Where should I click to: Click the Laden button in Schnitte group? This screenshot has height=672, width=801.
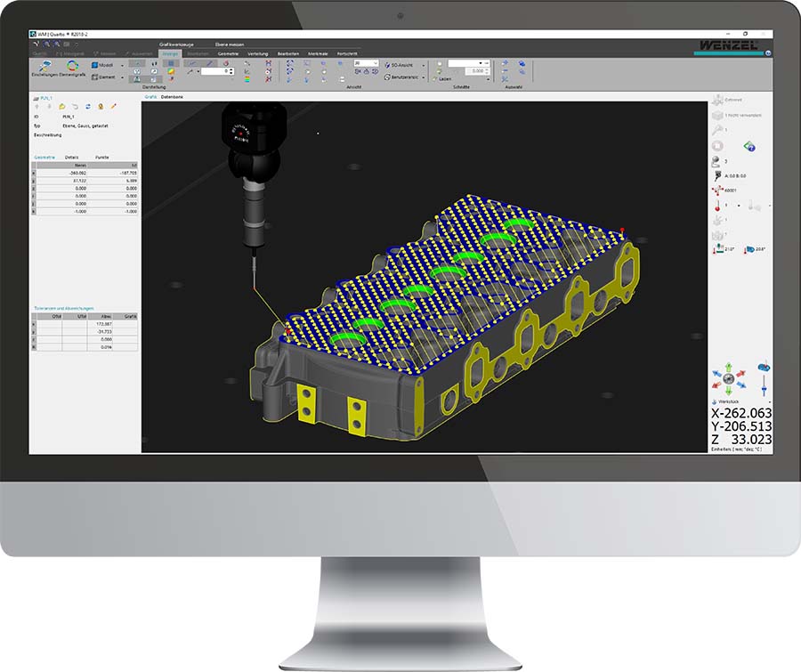(x=443, y=78)
